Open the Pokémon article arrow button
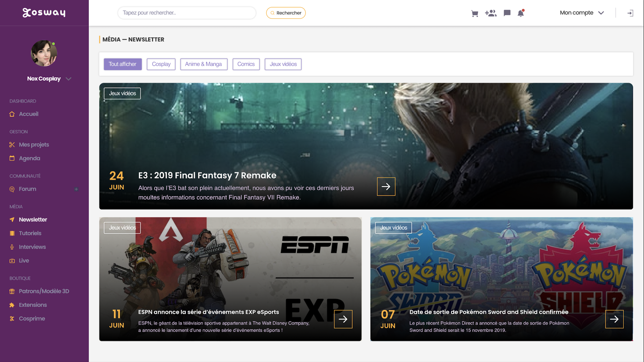The height and width of the screenshot is (362, 644). click(614, 319)
